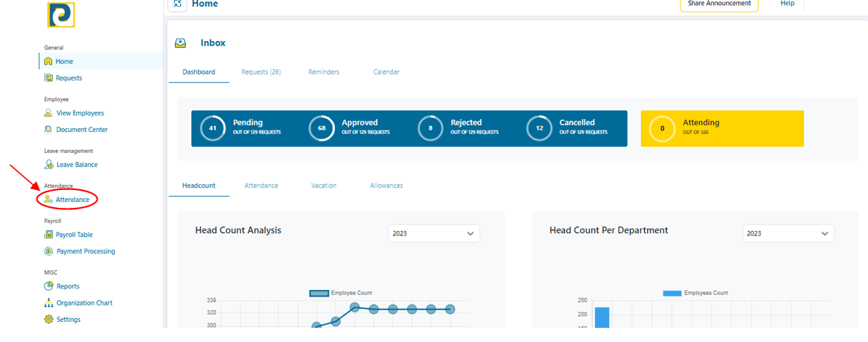Screen dimensions: 868x342
Task: Click the yellow Attending summary card
Action: point(721,128)
